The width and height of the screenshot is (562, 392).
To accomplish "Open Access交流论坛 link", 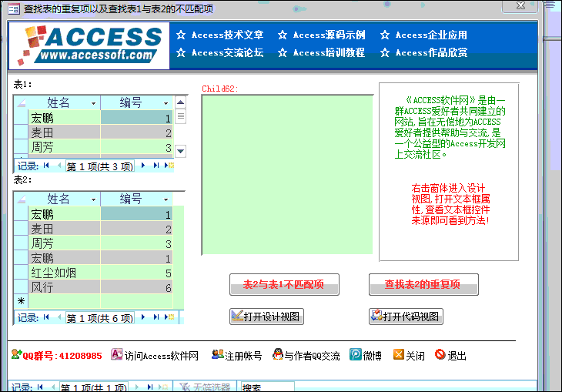I will pos(220,52).
